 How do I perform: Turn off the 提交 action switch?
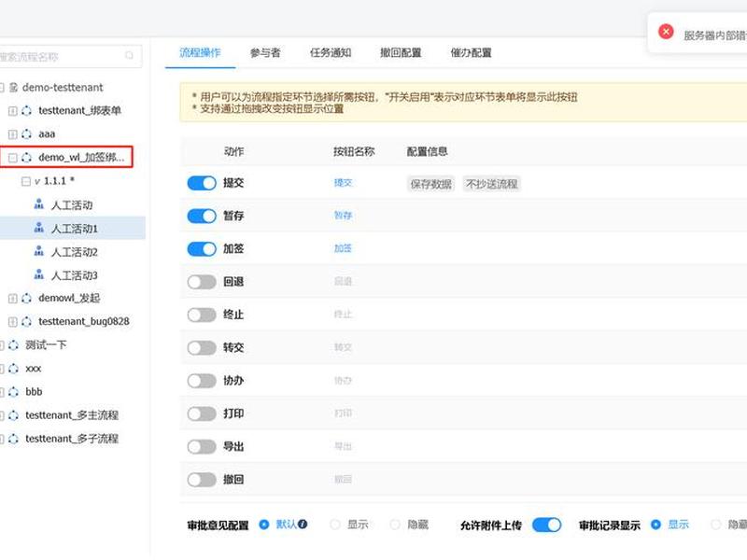[x=202, y=183]
